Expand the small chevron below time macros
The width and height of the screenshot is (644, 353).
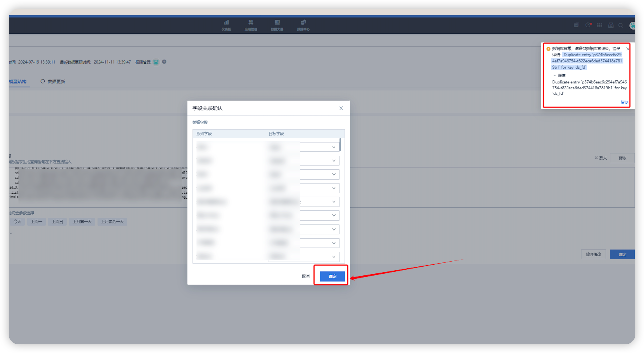click(11, 233)
